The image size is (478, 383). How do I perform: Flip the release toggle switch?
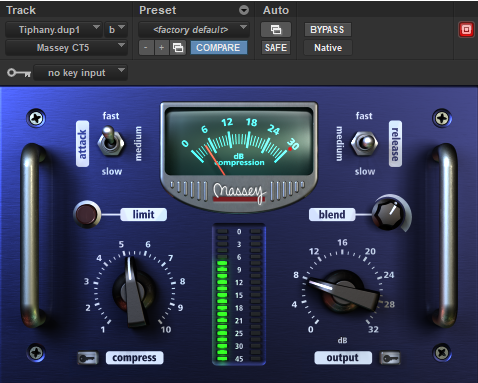tap(365, 143)
